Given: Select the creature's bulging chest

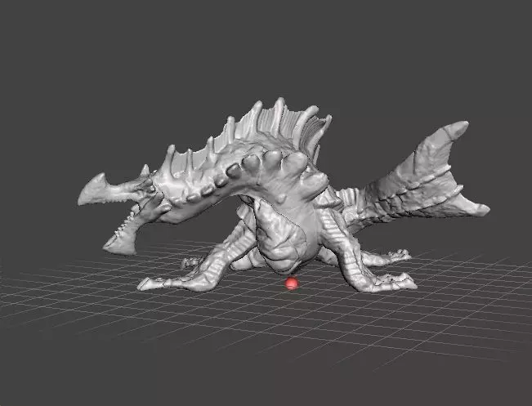Looking at the screenshot, I should pyautogui.click(x=284, y=238).
